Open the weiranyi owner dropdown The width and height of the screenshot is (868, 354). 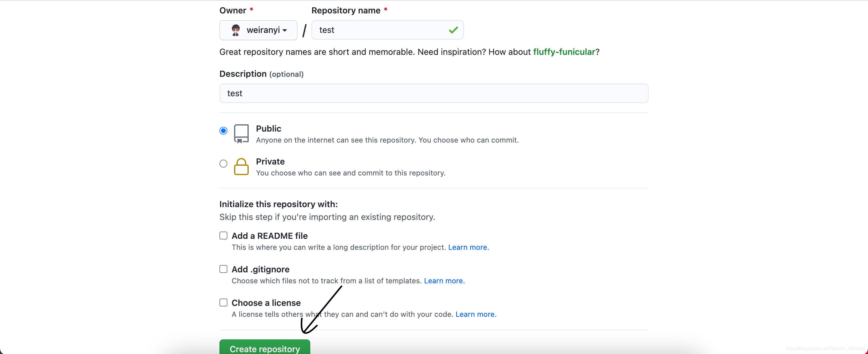coord(258,30)
